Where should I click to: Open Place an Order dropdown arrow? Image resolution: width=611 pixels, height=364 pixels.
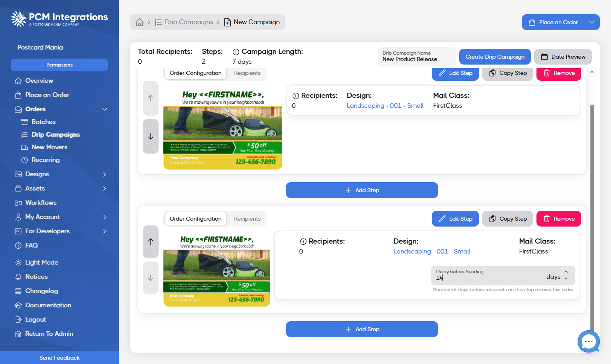click(592, 22)
